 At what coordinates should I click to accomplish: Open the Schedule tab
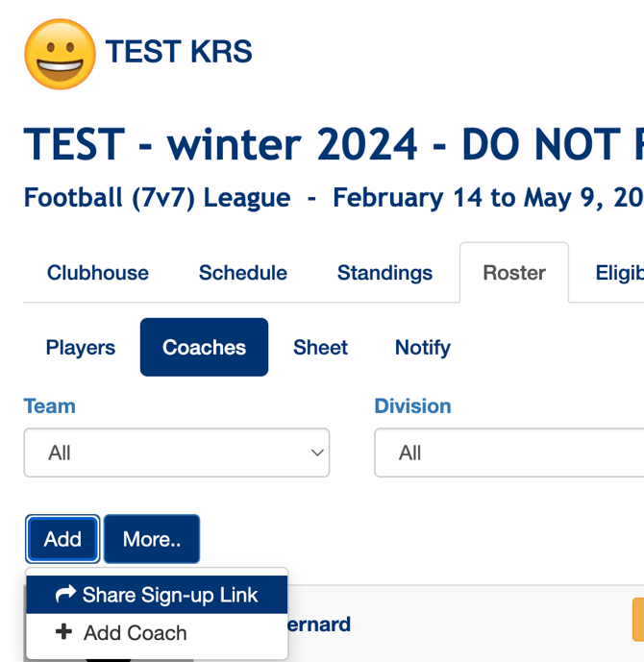(243, 273)
